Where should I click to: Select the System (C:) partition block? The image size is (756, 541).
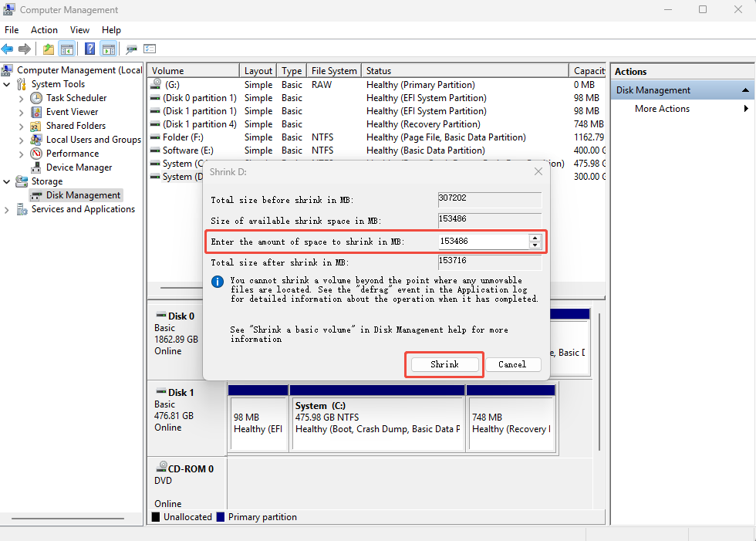[x=377, y=422]
